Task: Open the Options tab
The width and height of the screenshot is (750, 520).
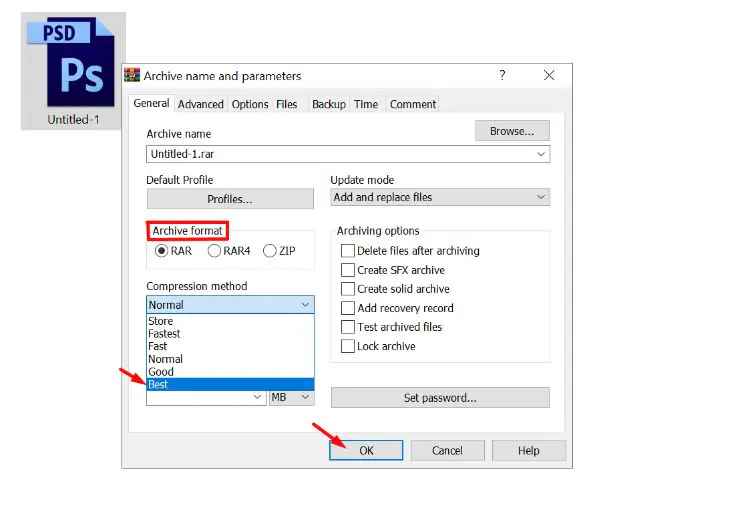Action: pyautogui.click(x=250, y=104)
